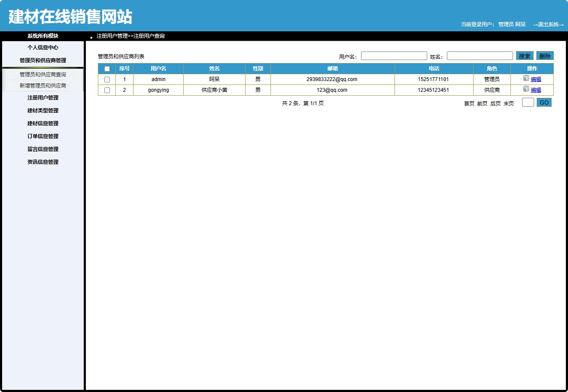Expand 管理员和供应商管理 section
This screenshot has height=392, width=568.
42,60
